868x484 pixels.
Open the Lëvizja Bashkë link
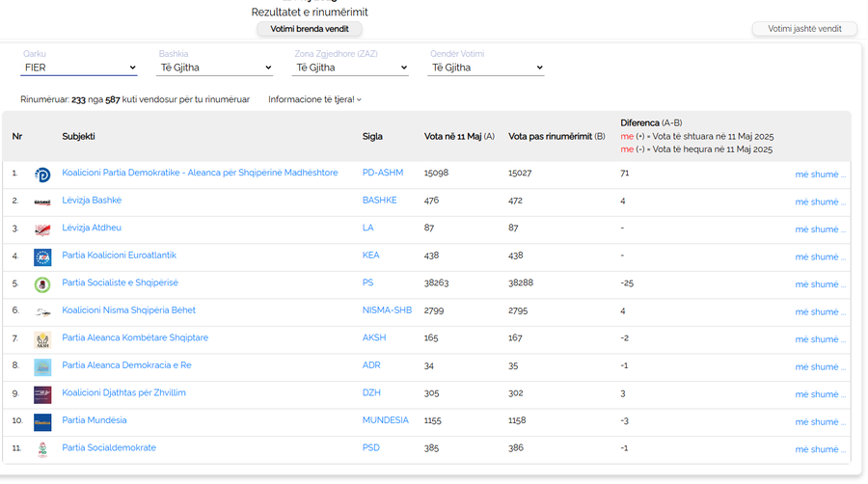92,201
